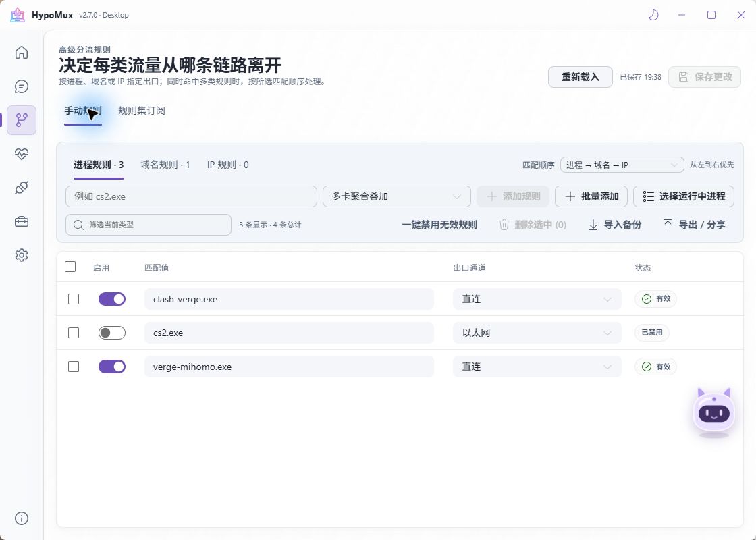This screenshot has width=756, height=540.
Task: Click the 保存更改 button
Action: pos(705,77)
